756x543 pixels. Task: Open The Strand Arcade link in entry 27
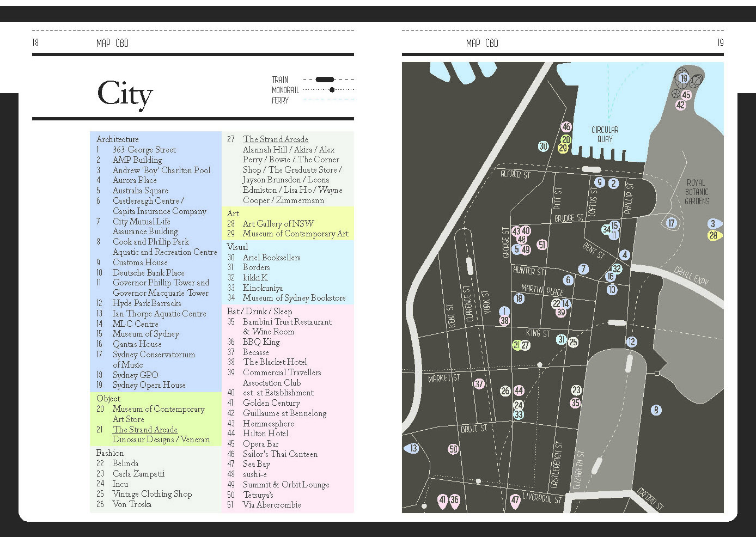[x=276, y=139]
